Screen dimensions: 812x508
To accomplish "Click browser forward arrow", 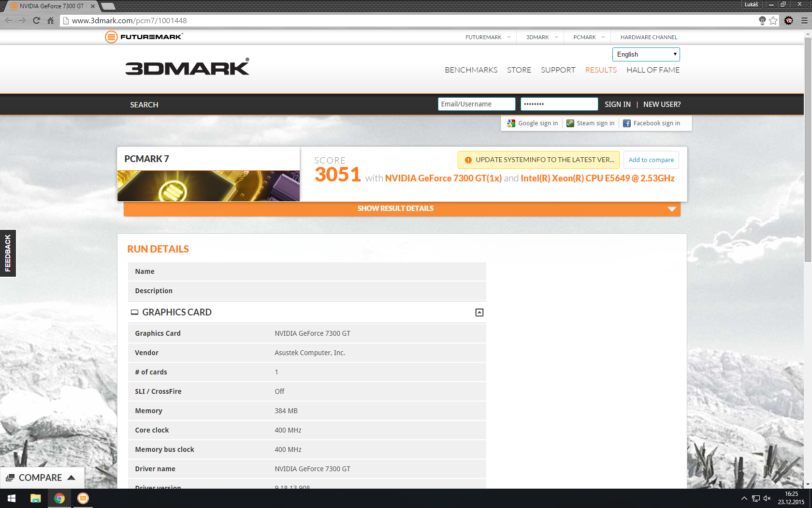I will 22,20.
